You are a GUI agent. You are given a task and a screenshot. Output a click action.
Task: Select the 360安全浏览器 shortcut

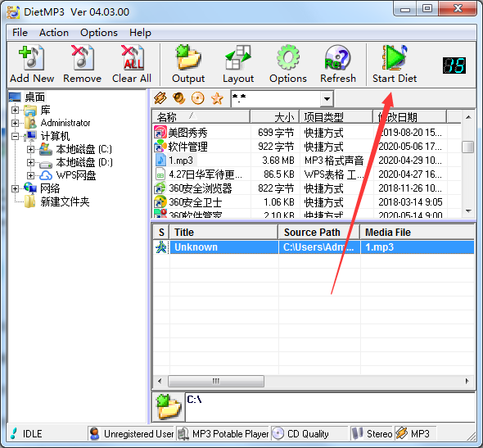coord(201,188)
